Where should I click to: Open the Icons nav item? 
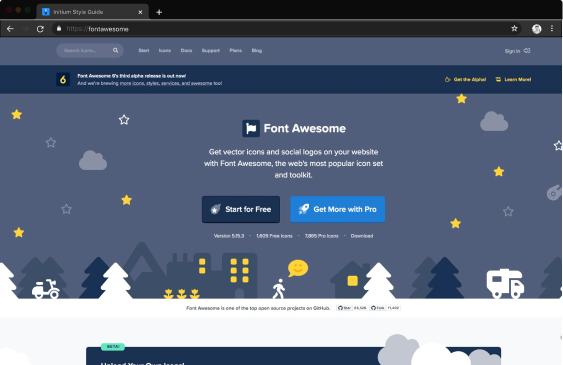click(165, 51)
